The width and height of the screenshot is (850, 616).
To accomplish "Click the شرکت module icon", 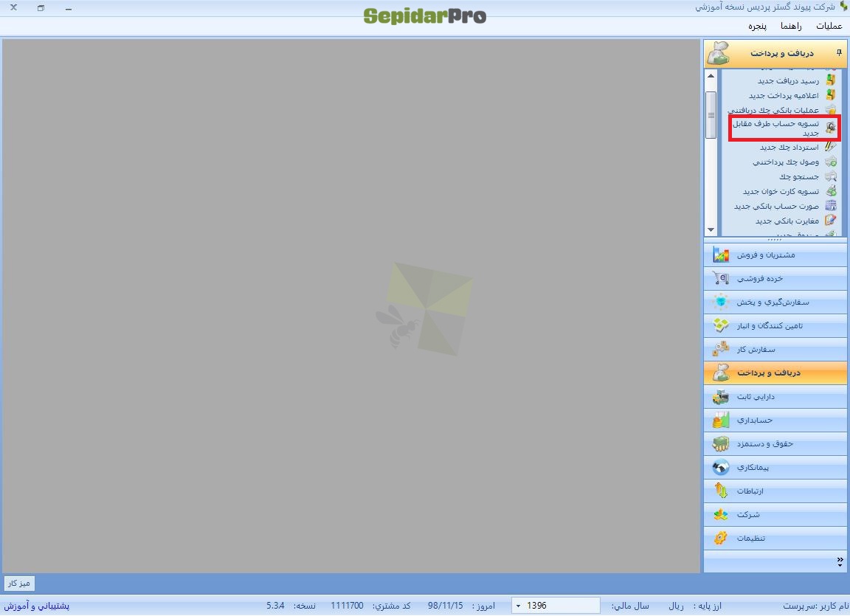I will (x=720, y=514).
